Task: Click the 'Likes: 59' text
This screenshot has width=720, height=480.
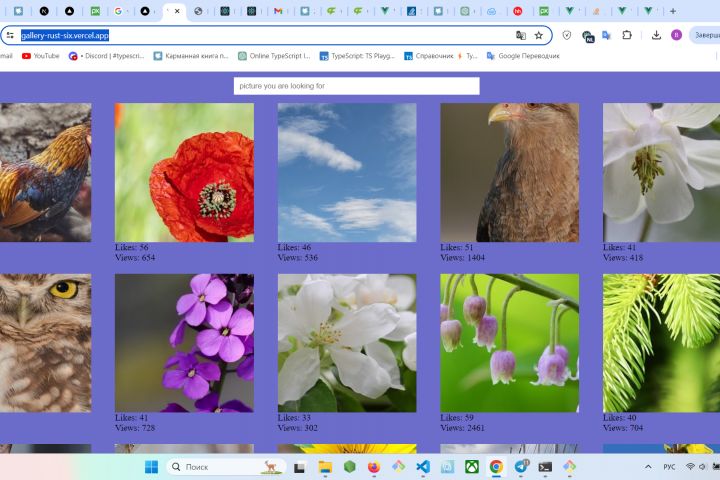Action: click(x=457, y=418)
